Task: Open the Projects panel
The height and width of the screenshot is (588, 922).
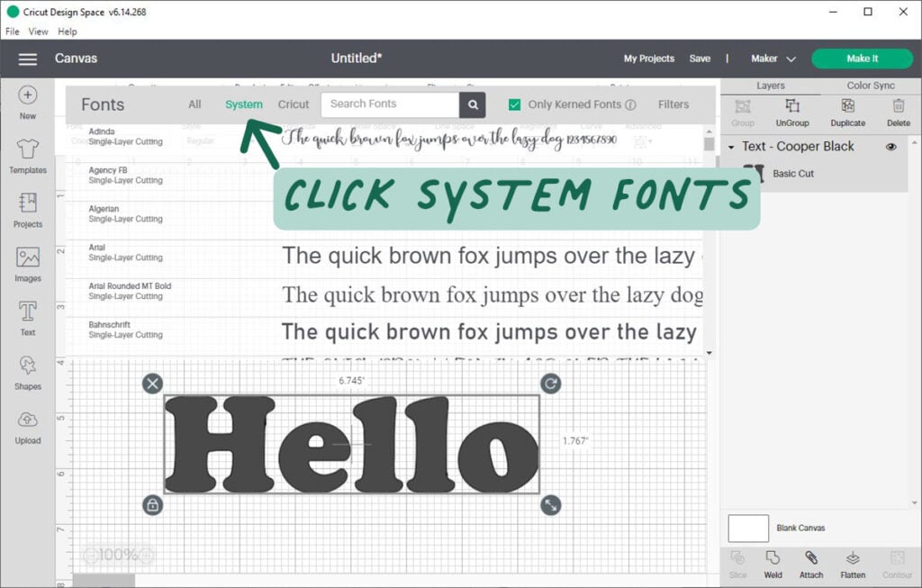Action: pyautogui.click(x=28, y=211)
